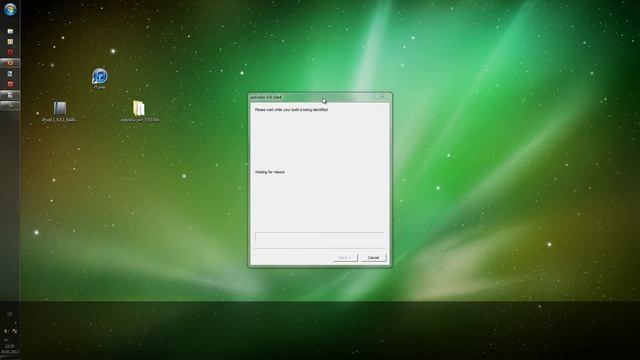This screenshot has height=360, width=640.
Task: Open the Windows Start orb
Action: [x=10, y=9]
